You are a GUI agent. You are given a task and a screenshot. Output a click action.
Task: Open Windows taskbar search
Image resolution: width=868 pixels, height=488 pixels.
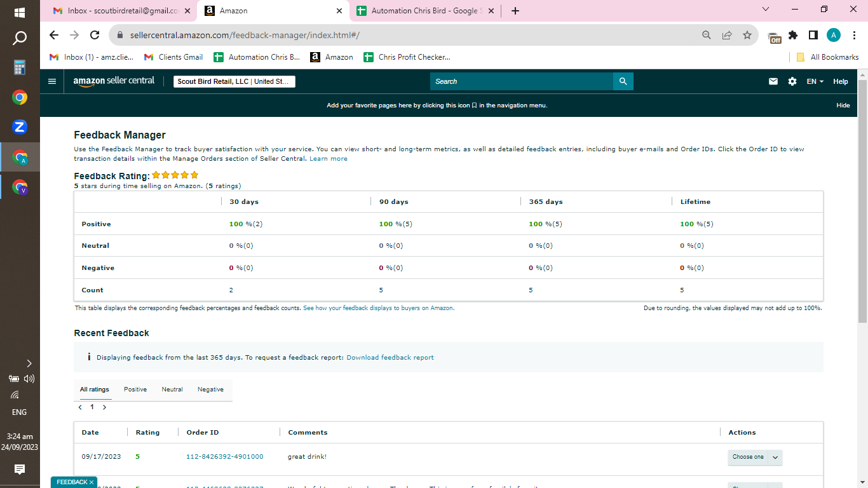[x=20, y=39]
